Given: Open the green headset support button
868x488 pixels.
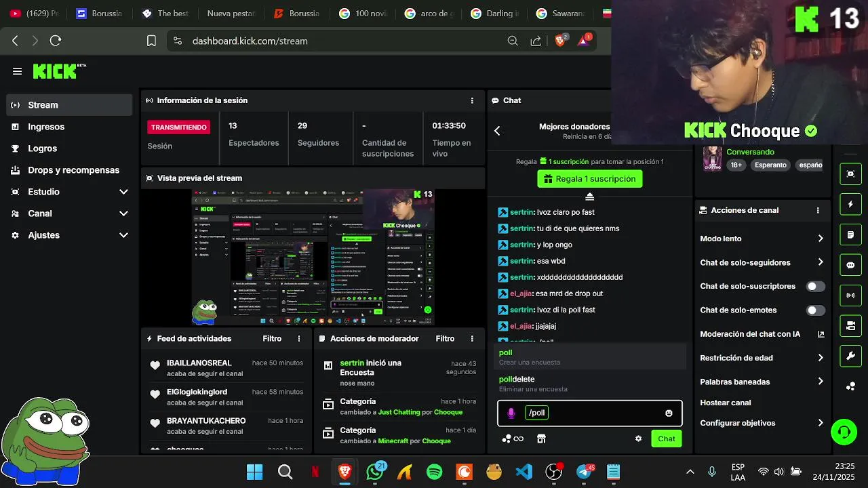Looking at the screenshot, I should (844, 432).
